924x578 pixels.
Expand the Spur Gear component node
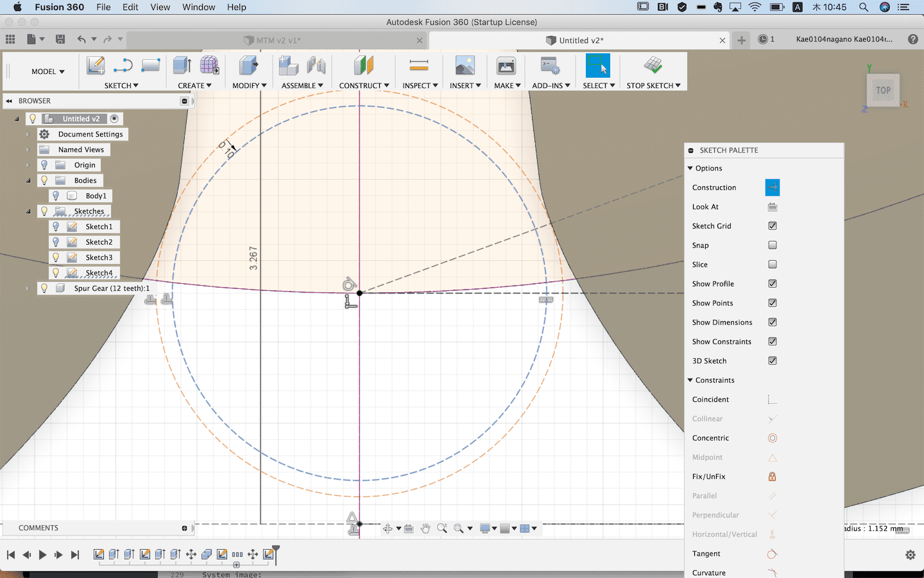tap(28, 288)
